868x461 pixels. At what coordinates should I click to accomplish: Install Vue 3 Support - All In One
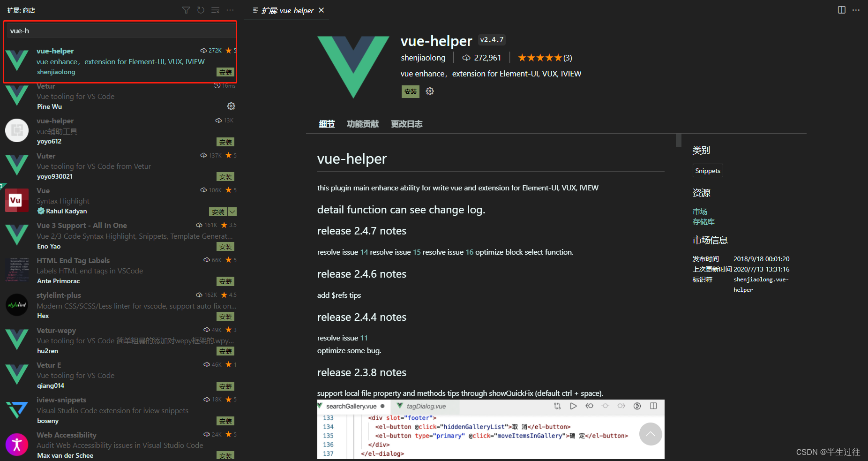point(225,247)
